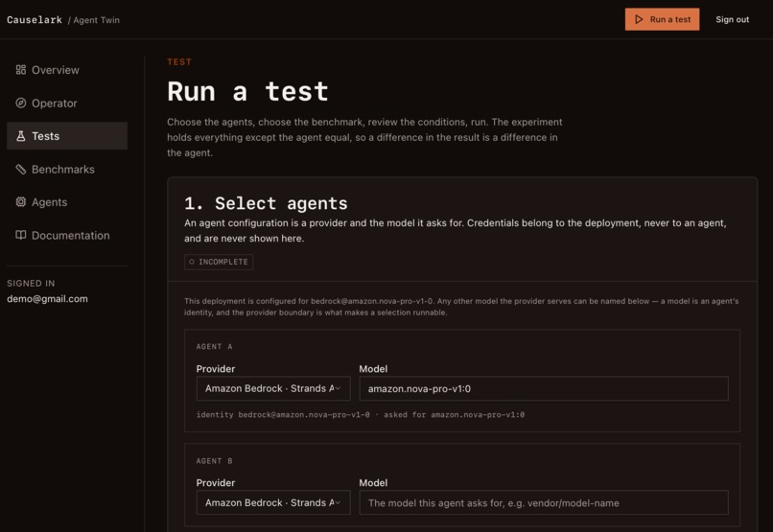Click the Overview grid icon
The height and width of the screenshot is (532, 773).
pyautogui.click(x=21, y=70)
